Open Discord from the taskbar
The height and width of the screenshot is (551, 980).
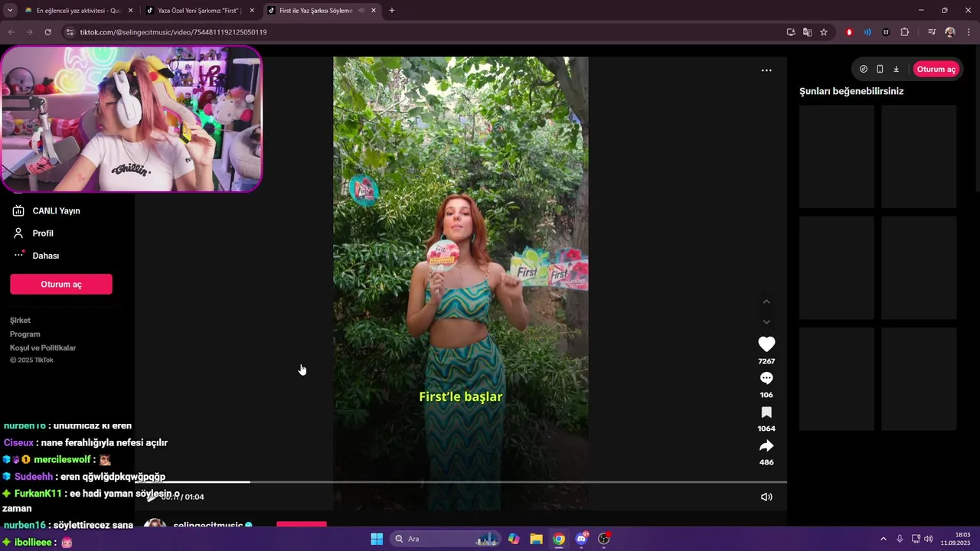click(x=581, y=539)
